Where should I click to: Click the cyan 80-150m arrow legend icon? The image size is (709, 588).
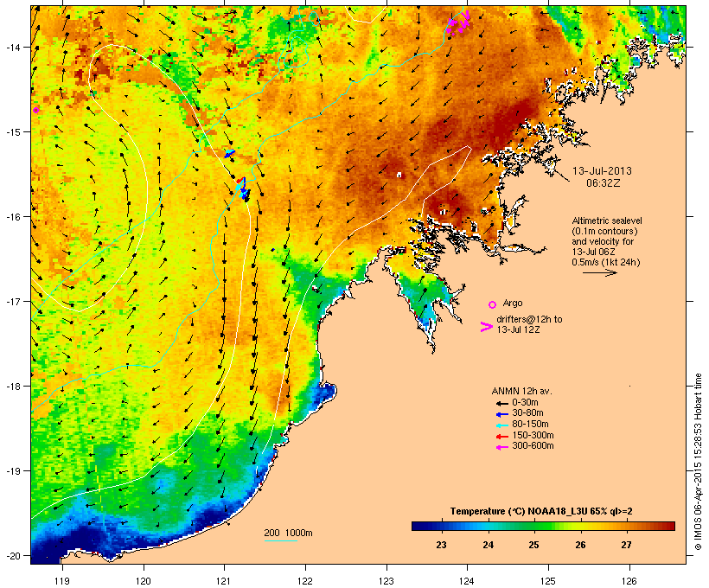(501, 425)
